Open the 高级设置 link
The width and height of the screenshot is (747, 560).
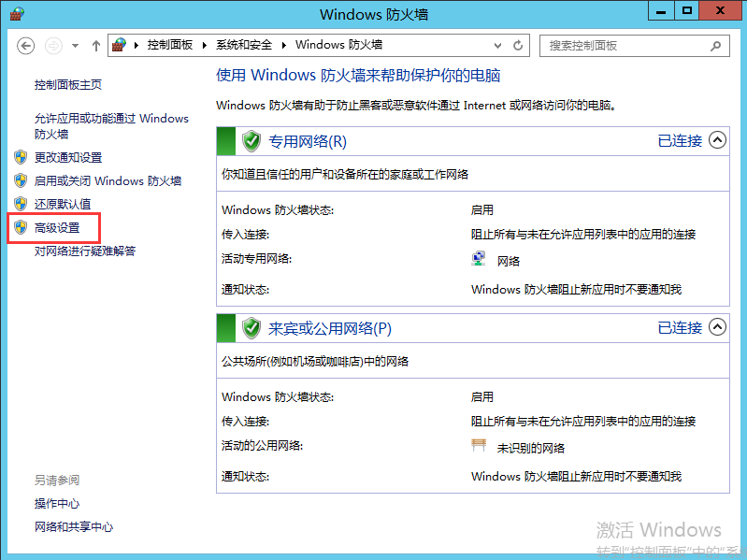click(x=57, y=228)
